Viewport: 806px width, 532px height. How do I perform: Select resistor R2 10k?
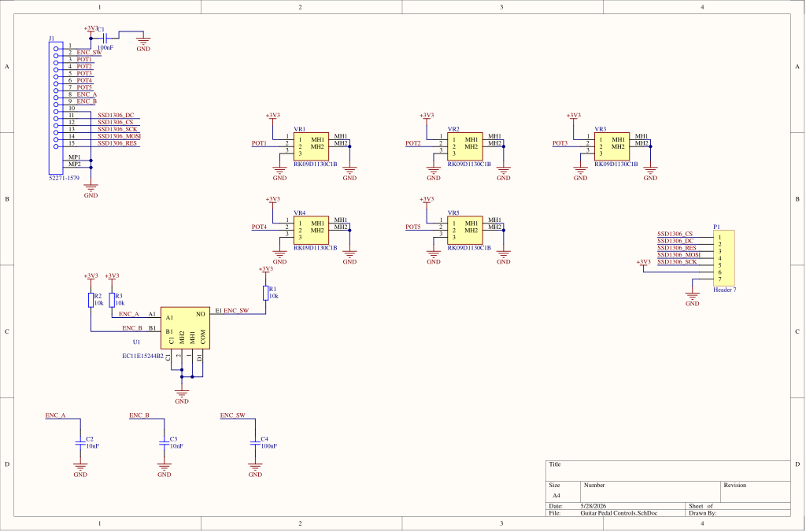(91, 300)
